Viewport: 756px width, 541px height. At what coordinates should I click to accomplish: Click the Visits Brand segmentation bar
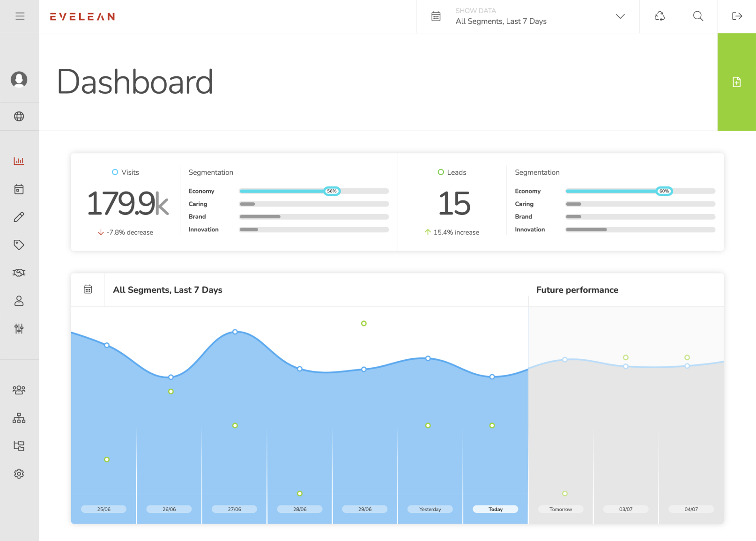tap(314, 217)
